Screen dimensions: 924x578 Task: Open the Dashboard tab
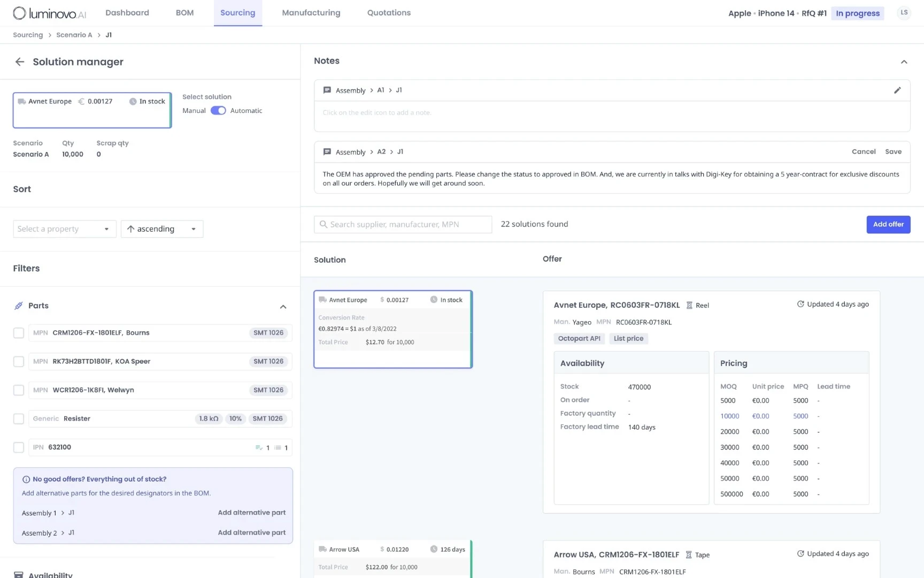coord(127,13)
